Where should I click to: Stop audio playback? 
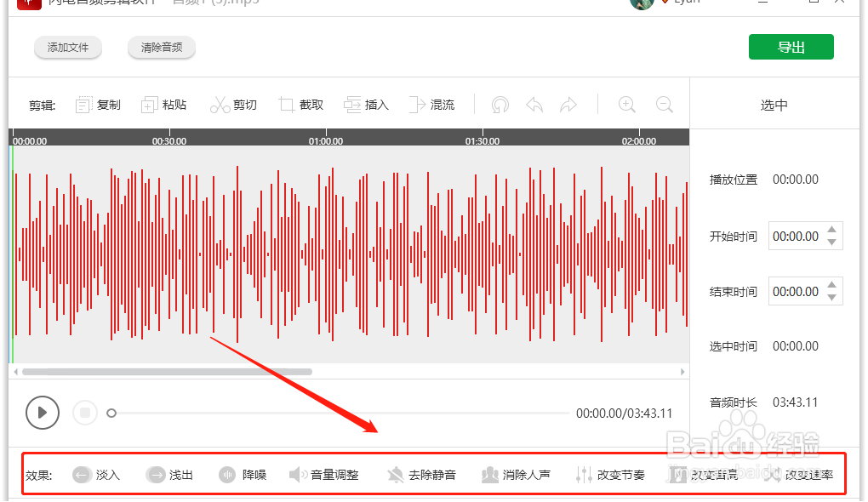[85, 413]
